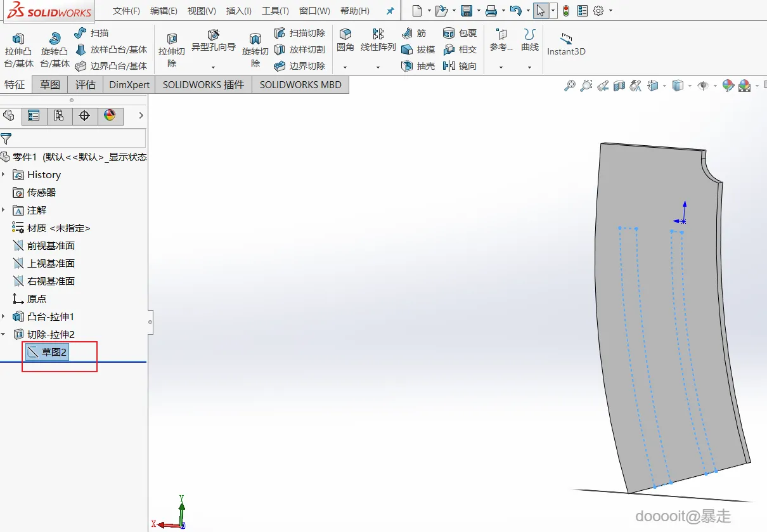Click the feature tree filter input field

79,138
